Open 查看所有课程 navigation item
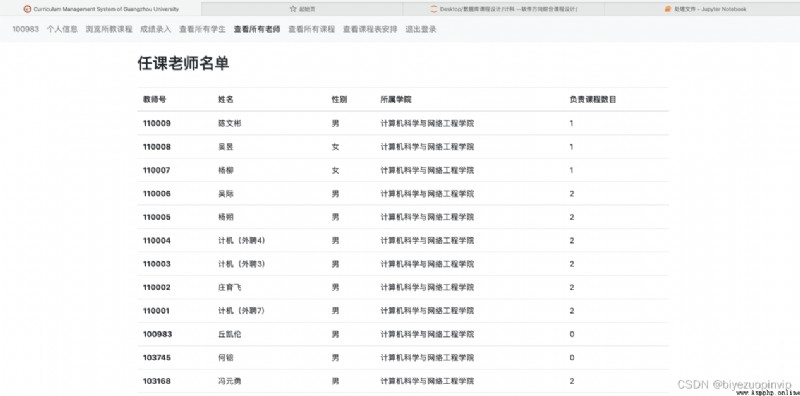This screenshot has height=396, width=800. click(x=312, y=29)
